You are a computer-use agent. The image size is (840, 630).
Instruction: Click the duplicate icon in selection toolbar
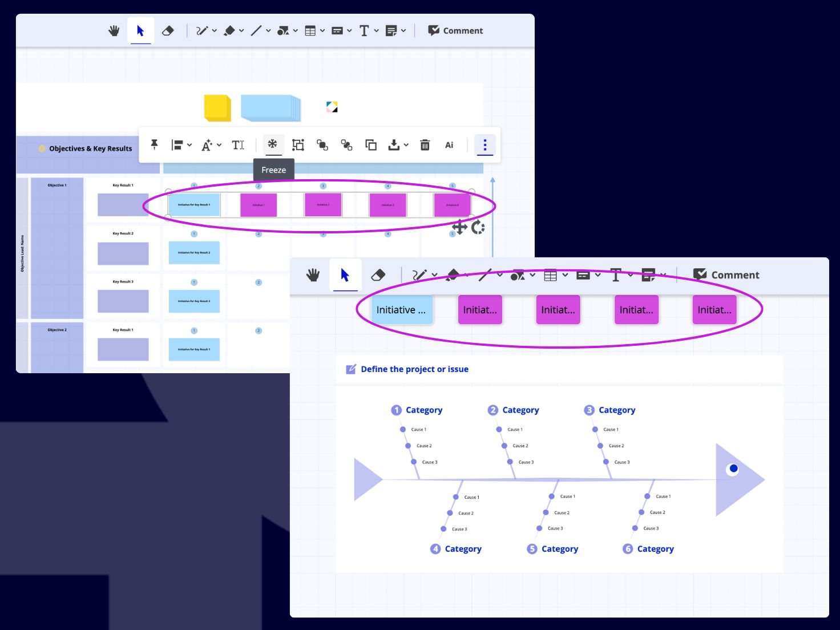371,145
